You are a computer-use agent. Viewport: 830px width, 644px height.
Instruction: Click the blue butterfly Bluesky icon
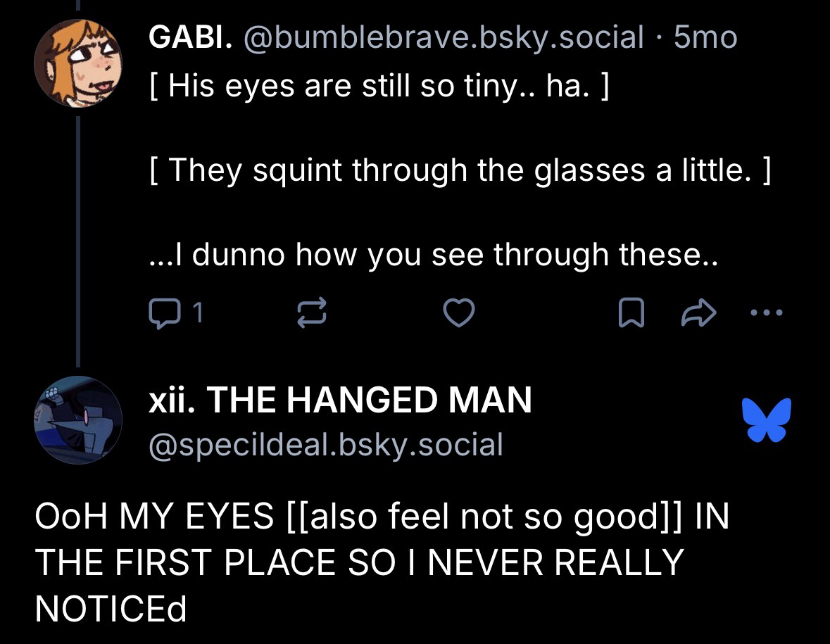point(767,419)
